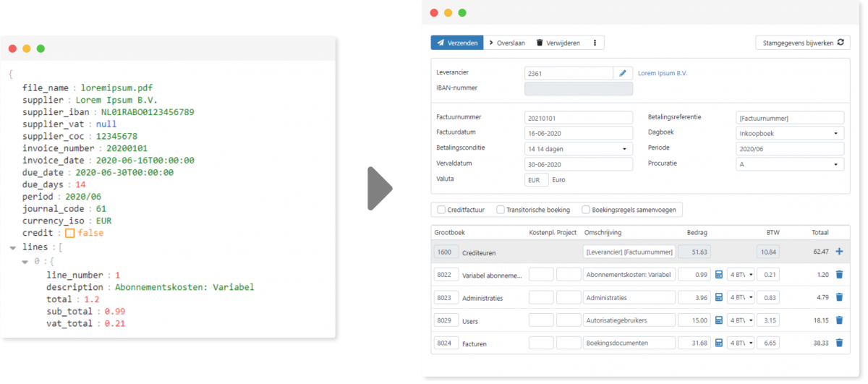Open the Dagboek Inkoopboek dropdown
868x384 pixels.
789,133
